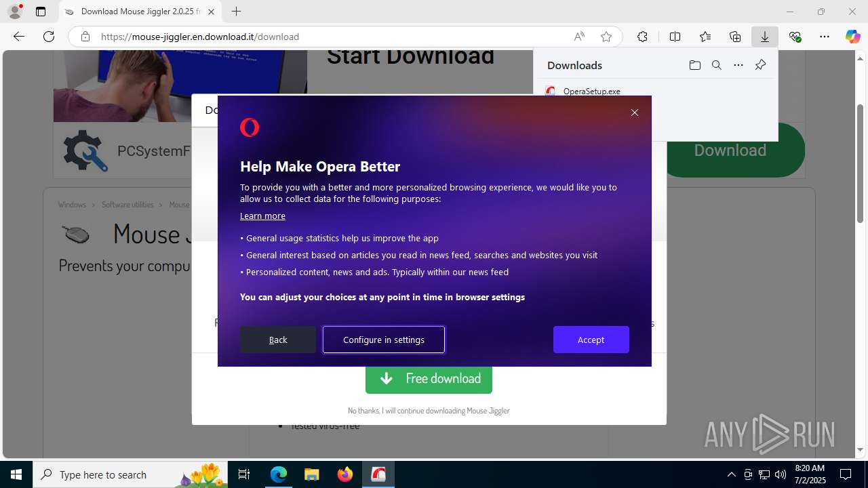This screenshot has height=488, width=868.
Task: Click the stressed man ad image
Action: tap(180, 85)
